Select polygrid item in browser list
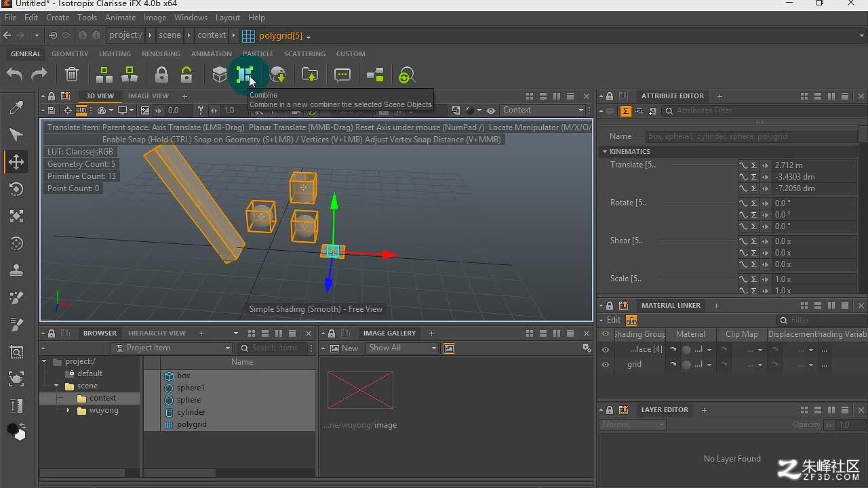This screenshot has width=868, height=488. click(x=192, y=424)
